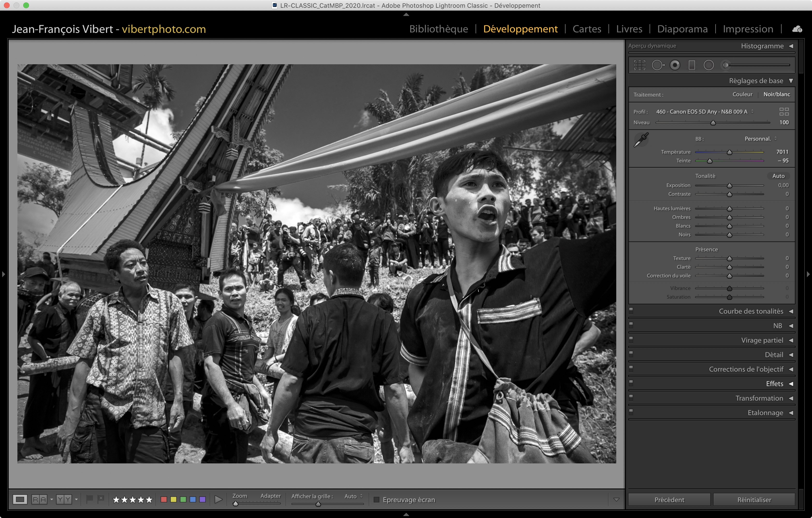Select the Crop overlay tool

[639, 65]
